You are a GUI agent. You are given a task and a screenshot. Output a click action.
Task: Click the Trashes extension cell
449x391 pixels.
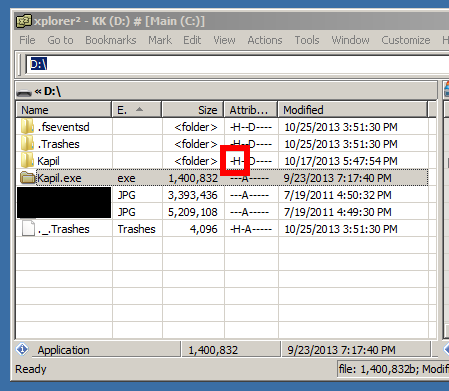pos(136,229)
